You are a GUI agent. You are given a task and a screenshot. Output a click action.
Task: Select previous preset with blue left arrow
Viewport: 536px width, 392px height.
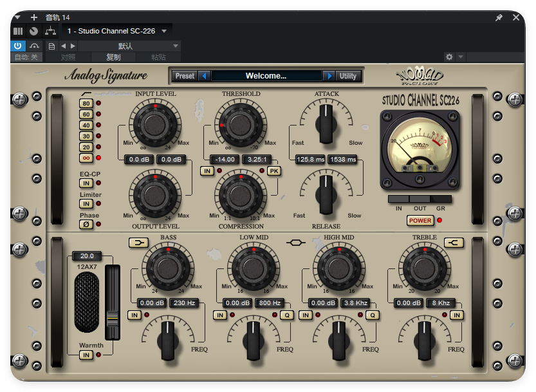(205, 76)
